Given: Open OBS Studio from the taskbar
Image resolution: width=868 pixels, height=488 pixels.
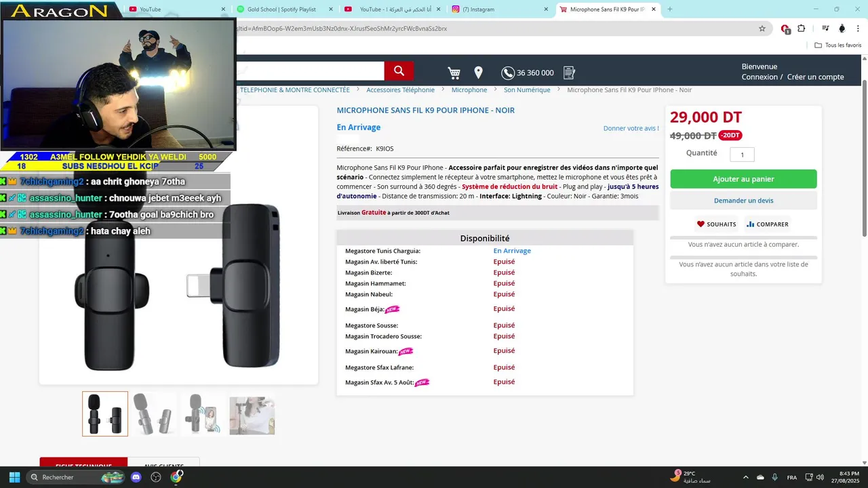Looking at the screenshot, I should coord(156,477).
